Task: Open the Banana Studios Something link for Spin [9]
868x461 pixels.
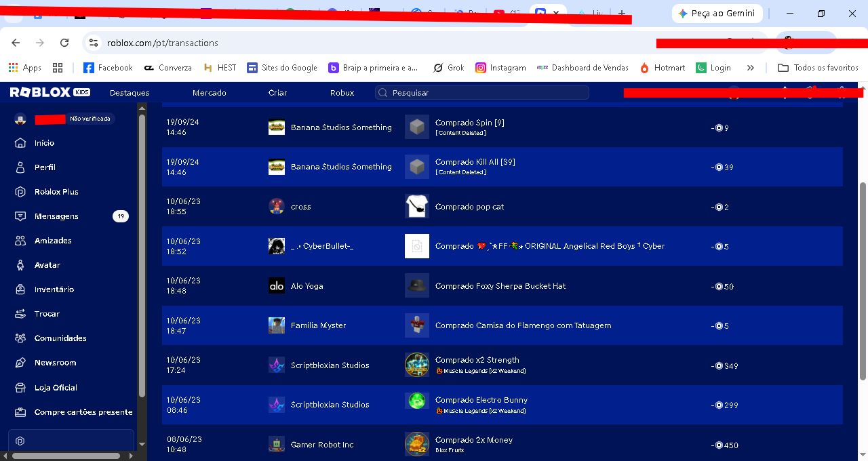Action: click(341, 127)
